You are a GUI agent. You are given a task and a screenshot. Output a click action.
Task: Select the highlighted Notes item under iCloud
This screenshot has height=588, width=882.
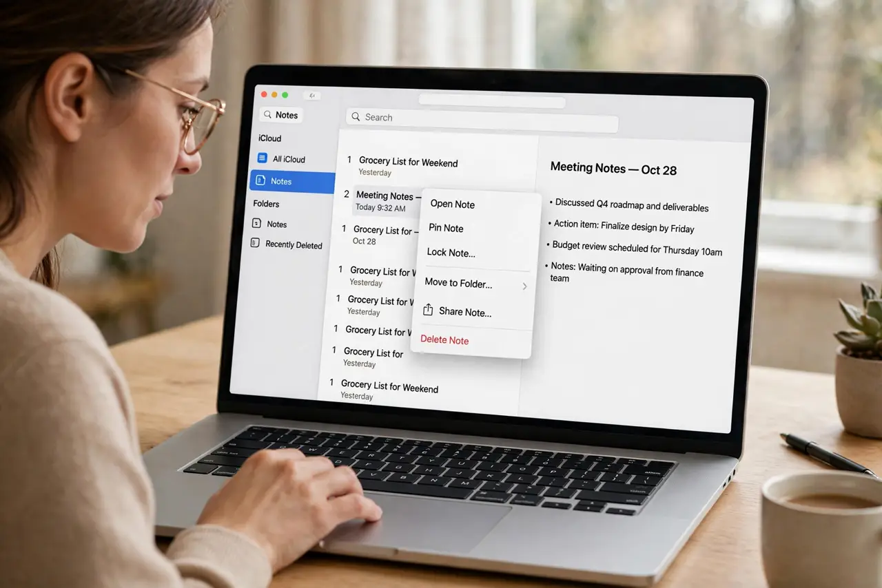pos(292,181)
